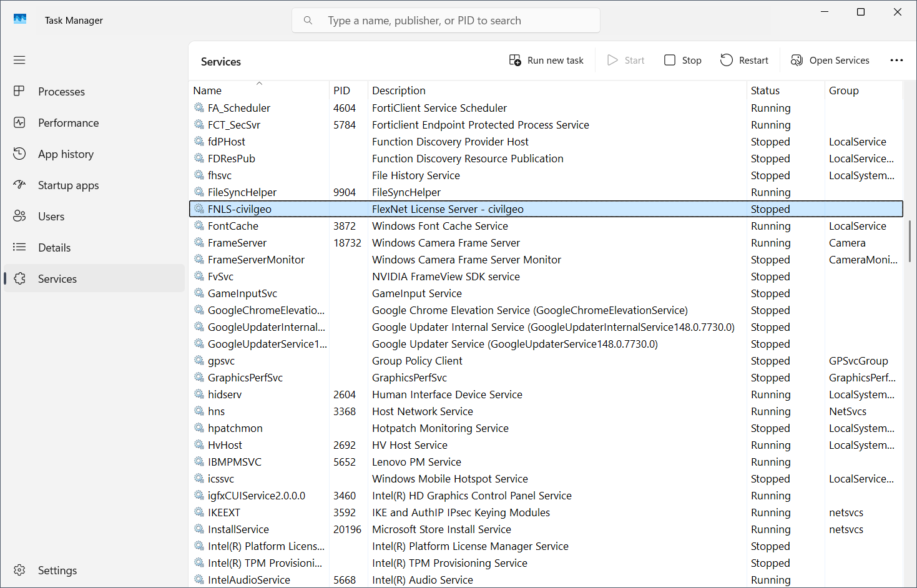Screen dimensions: 917x588
Task: Click the Open Services gear icon
Action: point(797,60)
